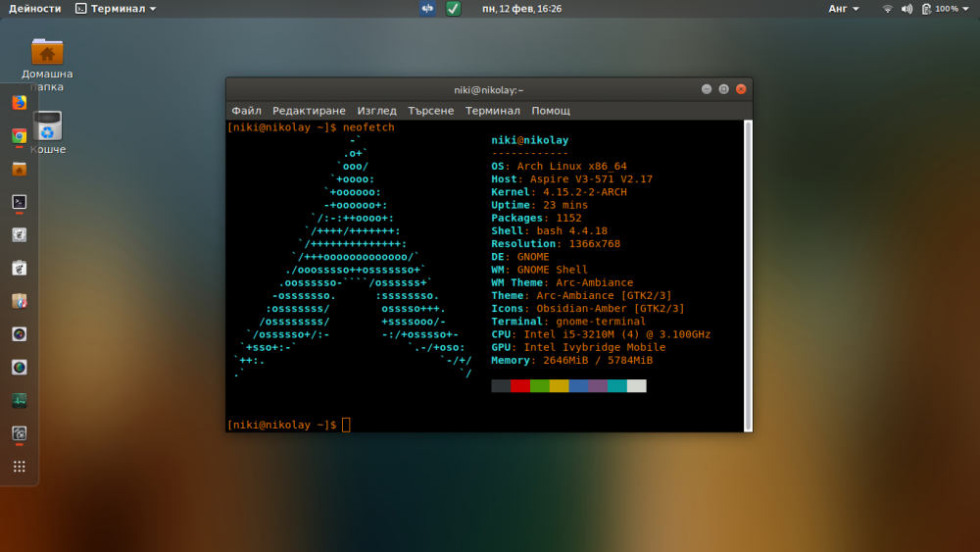The height and width of the screenshot is (552, 980).
Task: Click the WM: GNOME Shell line
Action: (x=539, y=270)
